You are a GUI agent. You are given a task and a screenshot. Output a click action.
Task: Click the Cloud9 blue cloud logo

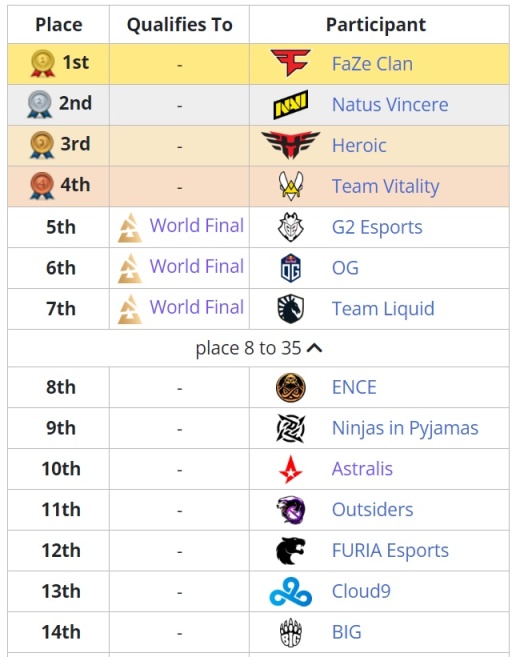pyautogui.click(x=290, y=591)
